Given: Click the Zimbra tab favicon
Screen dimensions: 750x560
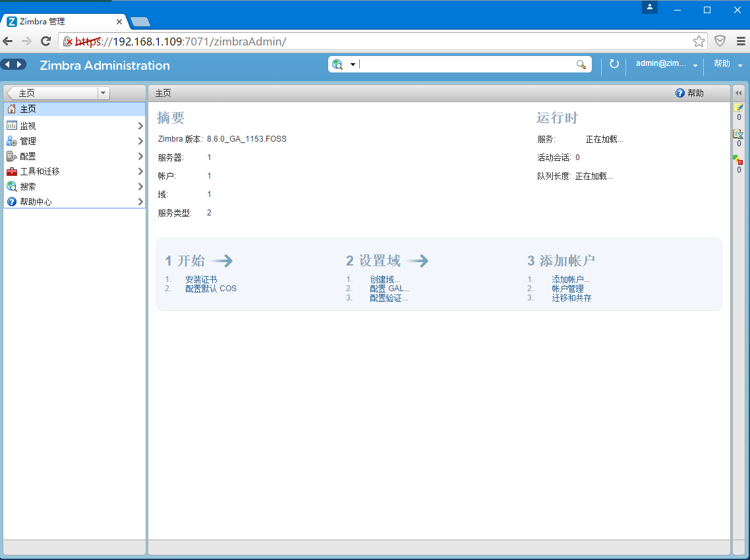Looking at the screenshot, I should coord(12,22).
